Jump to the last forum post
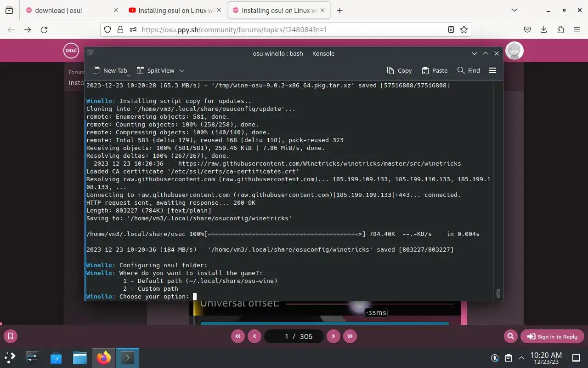Screen dimensions: 588x368 [350, 336]
